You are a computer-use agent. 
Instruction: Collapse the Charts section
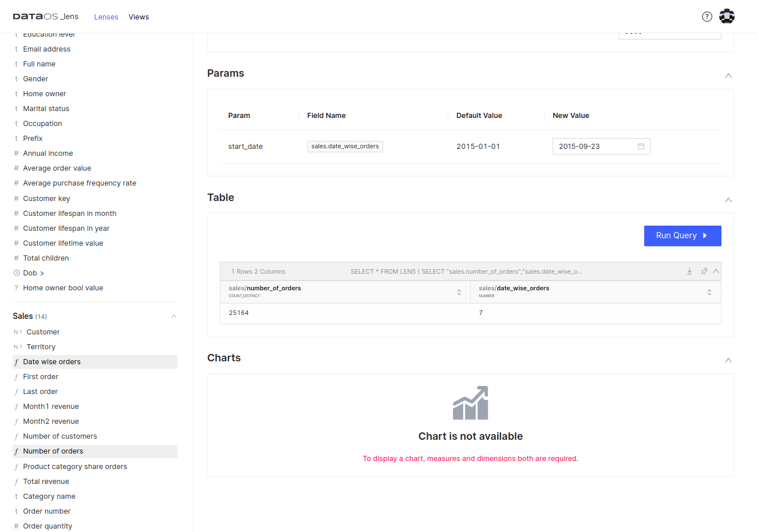point(728,360)
